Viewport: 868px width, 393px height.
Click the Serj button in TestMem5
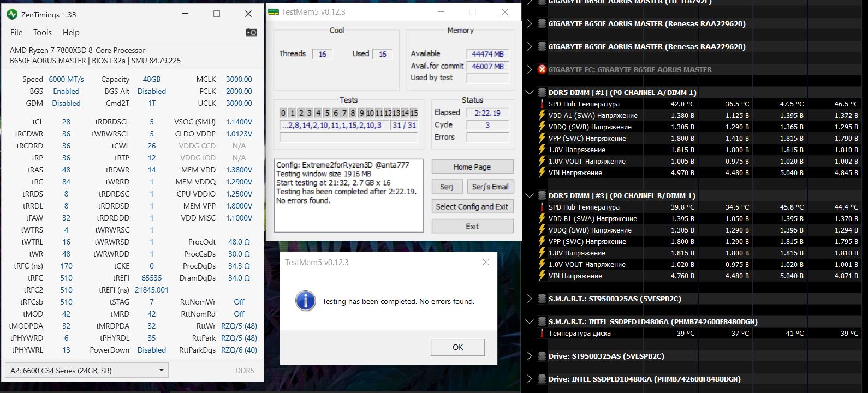447,187
